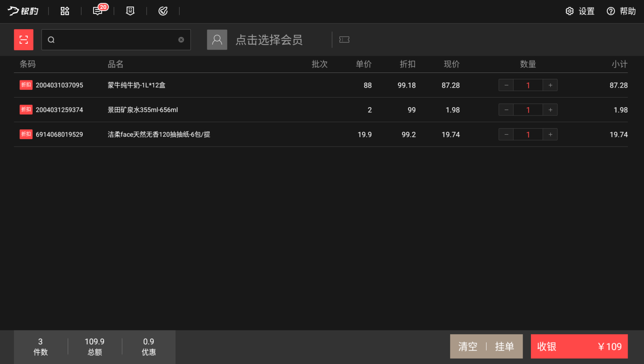Clear the search box with the X icon
The height and width of the screenshot is (364, 644).
tap(181, 39)
